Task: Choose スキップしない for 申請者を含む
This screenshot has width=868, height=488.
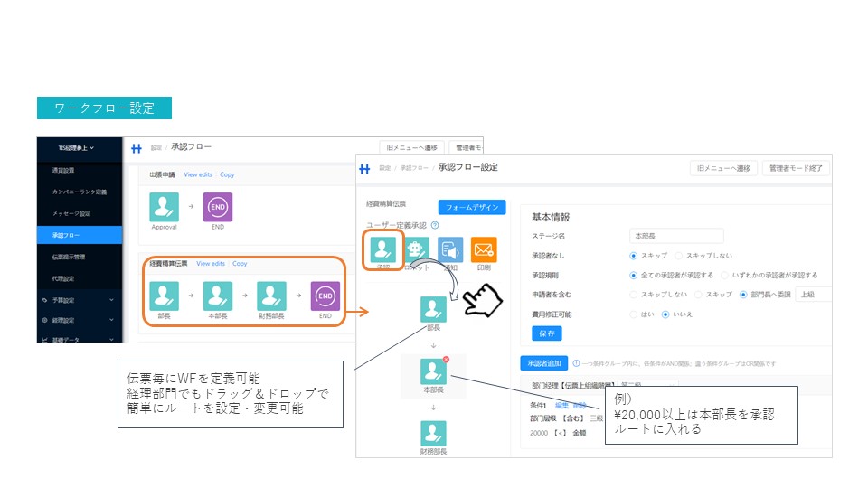Action: 633,295
